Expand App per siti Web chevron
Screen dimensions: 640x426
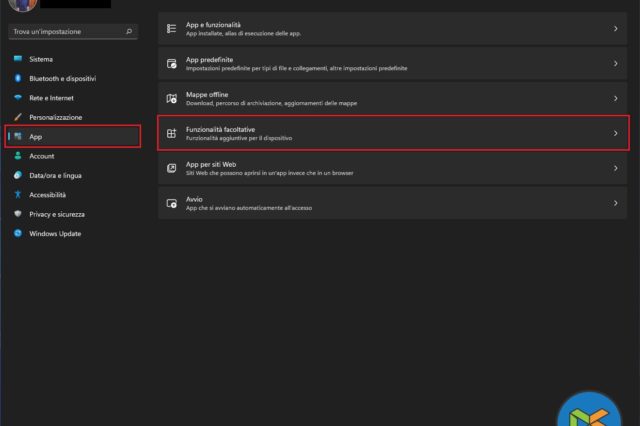[616, 168]
